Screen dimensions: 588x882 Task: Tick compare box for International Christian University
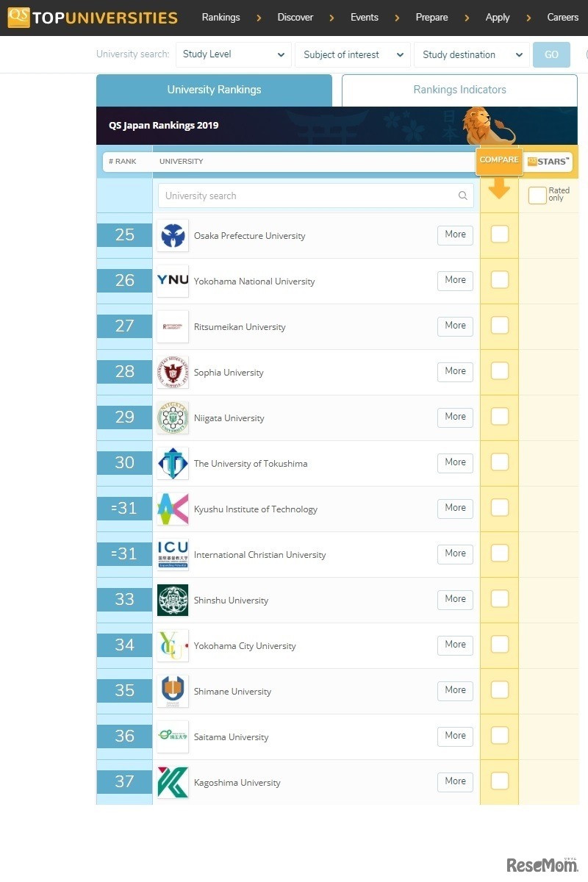click(500, 553)
